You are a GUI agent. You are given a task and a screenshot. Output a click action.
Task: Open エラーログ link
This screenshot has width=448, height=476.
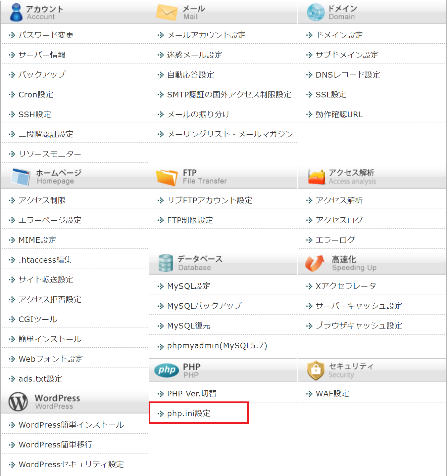click(335, 240)
